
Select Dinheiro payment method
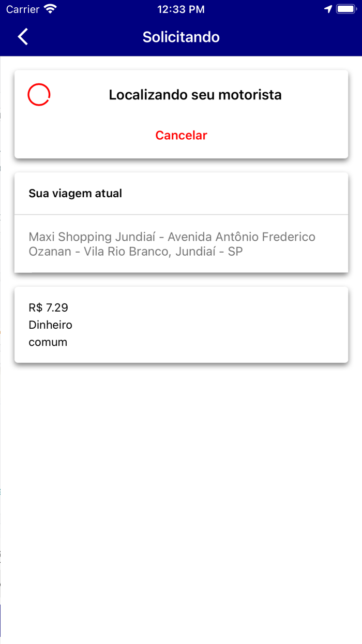pyautogui.click(x=51, y=325)
